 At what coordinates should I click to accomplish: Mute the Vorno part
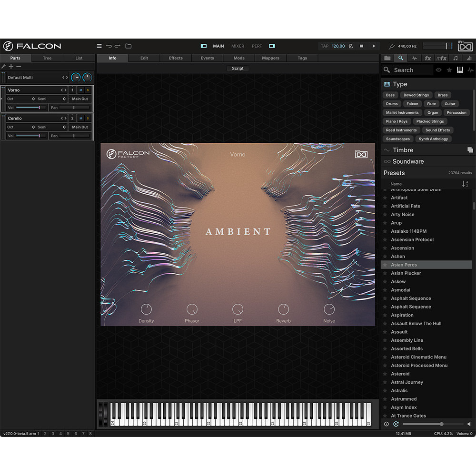click(x=81, y=90)
